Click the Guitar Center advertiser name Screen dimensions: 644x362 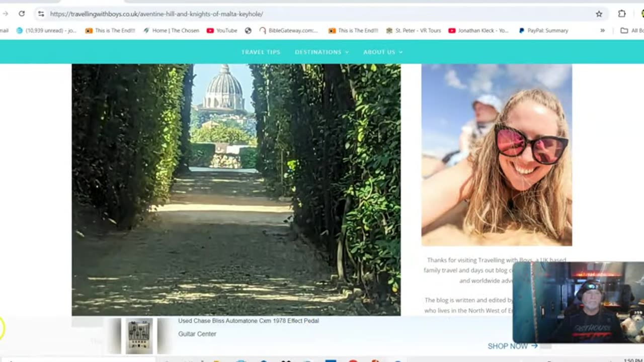(197, 334)
